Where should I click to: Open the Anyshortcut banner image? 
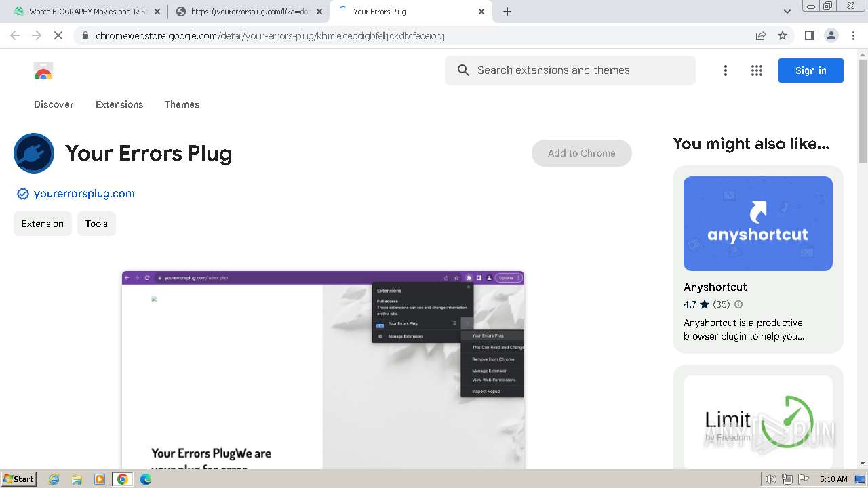pyautogui.click(x=758, y=224)
